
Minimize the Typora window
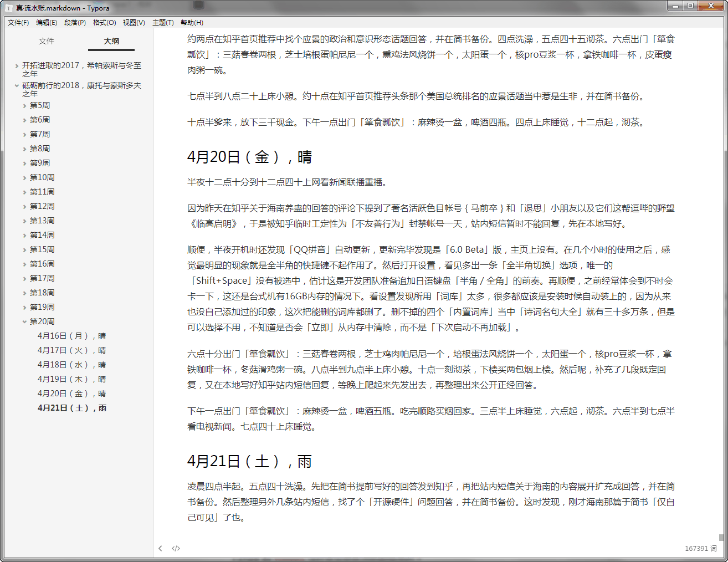(675, 6)
